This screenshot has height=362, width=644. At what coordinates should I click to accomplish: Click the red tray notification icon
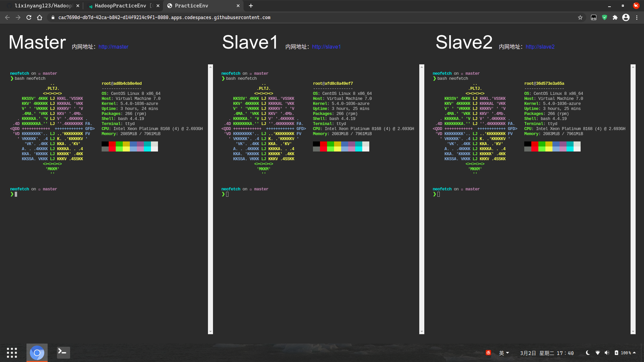488,353
